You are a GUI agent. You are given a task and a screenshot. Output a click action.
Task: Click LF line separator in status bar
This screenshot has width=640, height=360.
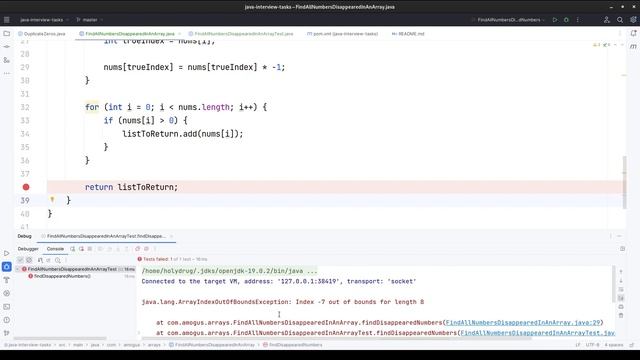coord(578,345)
